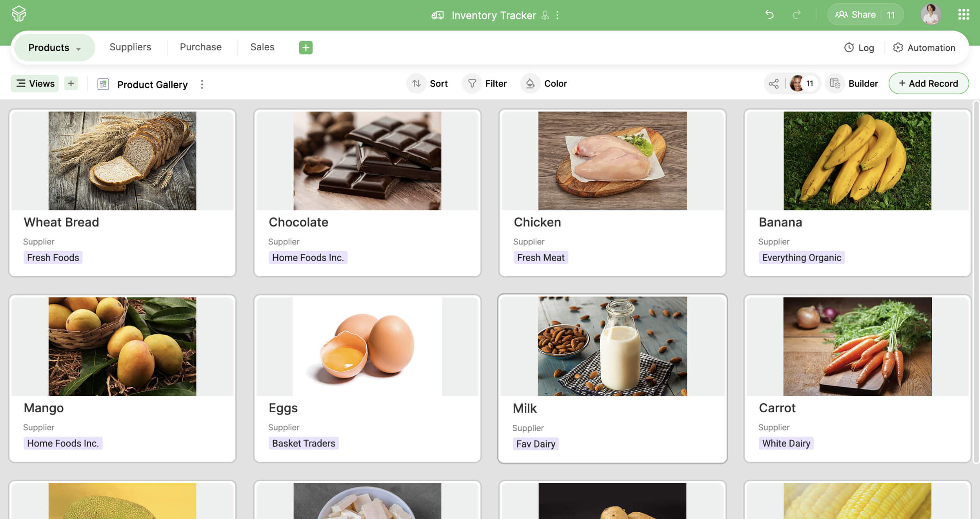This screenshot has height=519, width=980.
Task: Click the green add table plus icon
Action: point(306,47)
